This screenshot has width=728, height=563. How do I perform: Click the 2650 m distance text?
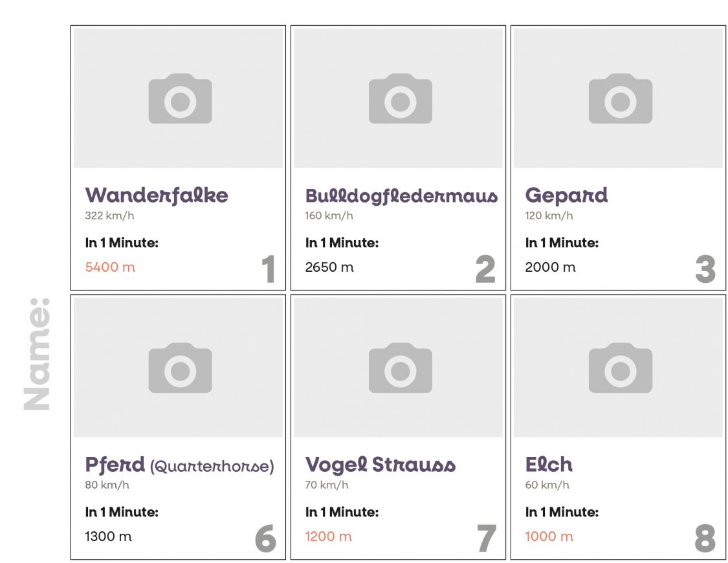(329, 267)
